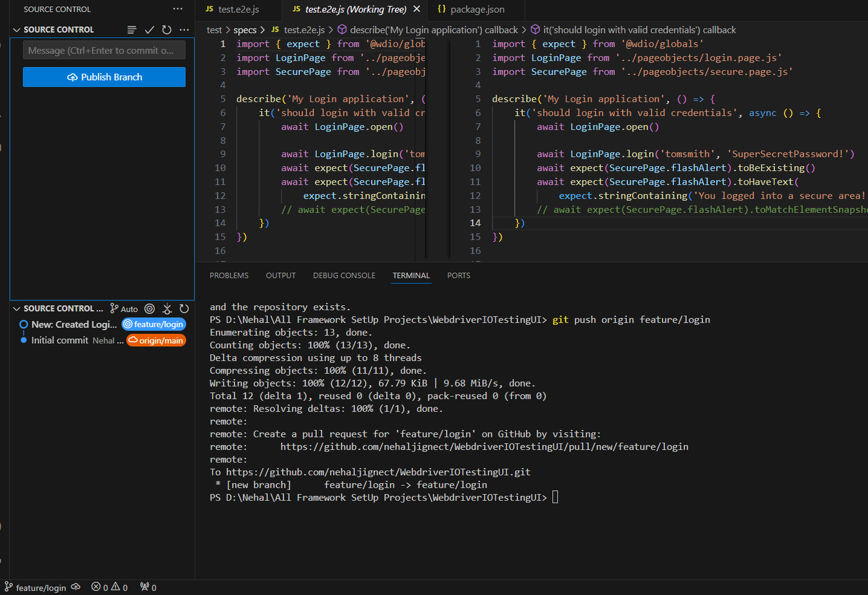Open the Problems panel tab
Viewport: 868px width, 595px height.
click(x=229, y=275)
